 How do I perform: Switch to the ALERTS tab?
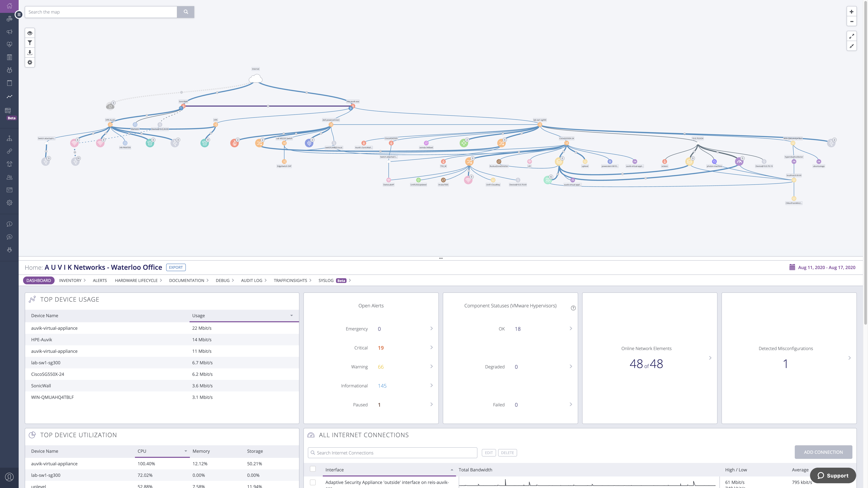point(99,280)
